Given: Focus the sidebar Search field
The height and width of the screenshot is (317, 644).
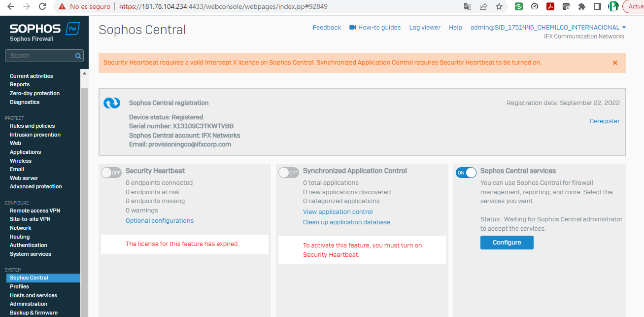Looking at the screenshot, I should click(40, 56).
